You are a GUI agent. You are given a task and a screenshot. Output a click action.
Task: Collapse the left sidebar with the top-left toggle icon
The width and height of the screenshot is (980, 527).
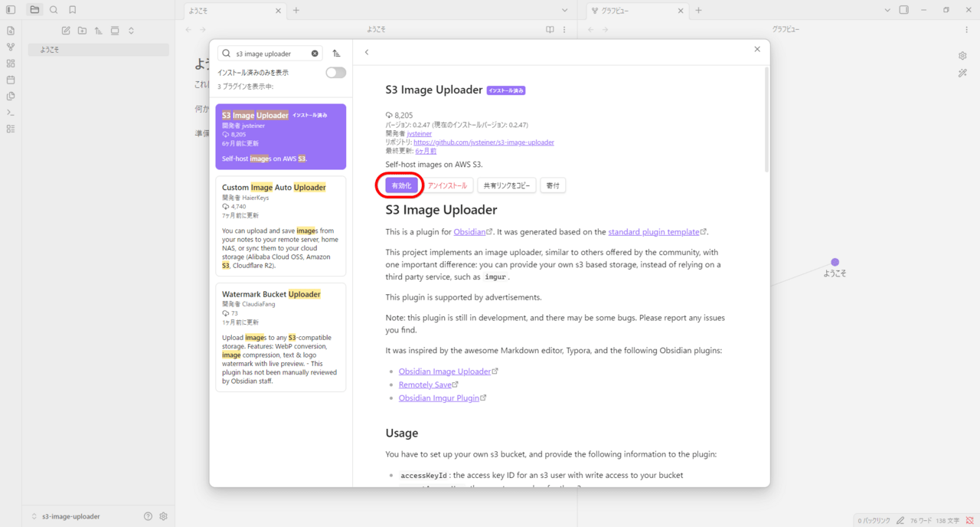pyautogui.click(x=11, y=10)
